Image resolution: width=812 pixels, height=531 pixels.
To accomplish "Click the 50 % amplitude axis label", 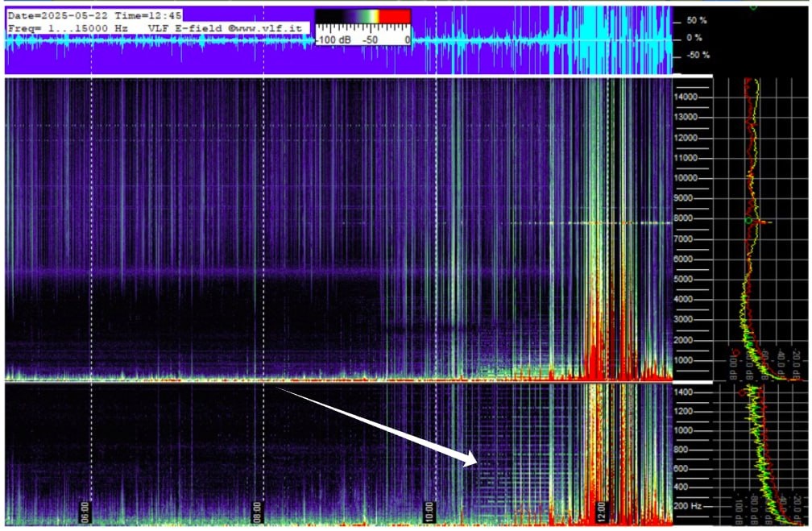I will coord(697,21).
